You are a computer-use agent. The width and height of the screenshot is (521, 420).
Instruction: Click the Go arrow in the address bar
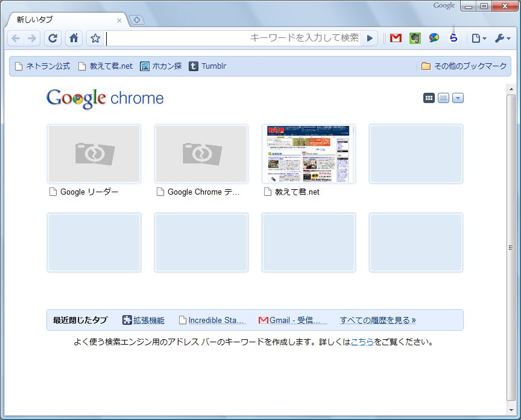tap(370, 38)
